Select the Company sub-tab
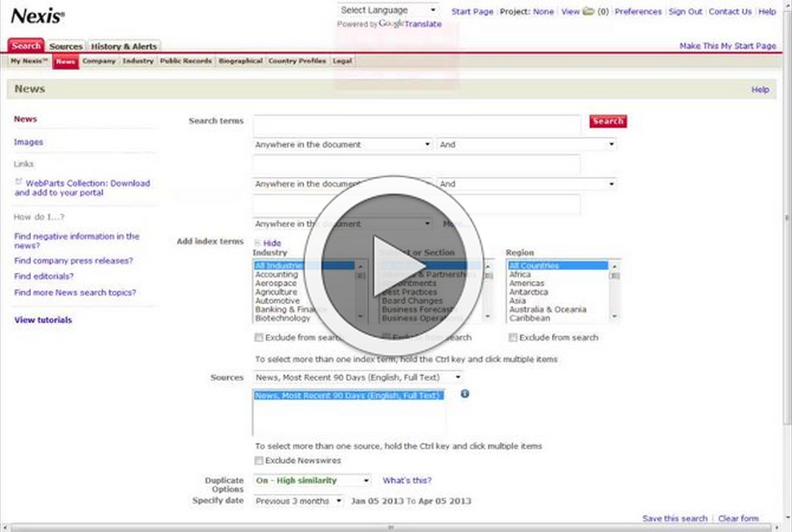 [x=98, y=61]
